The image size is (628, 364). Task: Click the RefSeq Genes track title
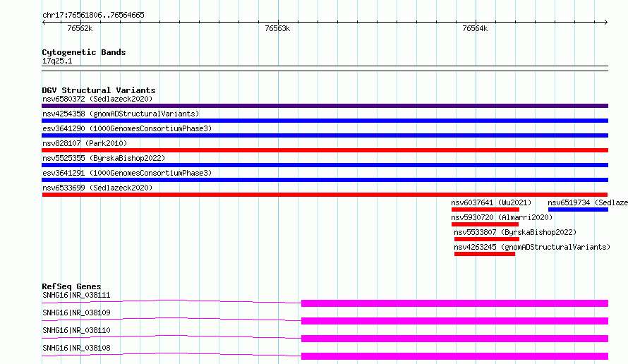pyautogui.click(x=71, y=286)
